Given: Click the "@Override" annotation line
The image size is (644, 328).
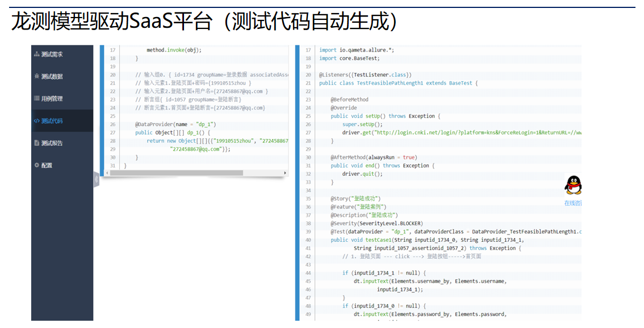Looking at the screenshot, I should tap(344, 108).
